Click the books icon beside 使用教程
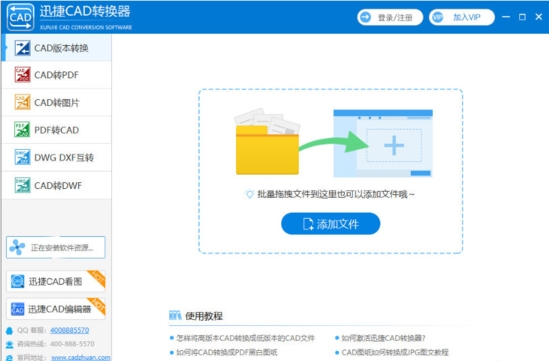Viewport: 549px width, 361px height. click(x=175, y=315)
